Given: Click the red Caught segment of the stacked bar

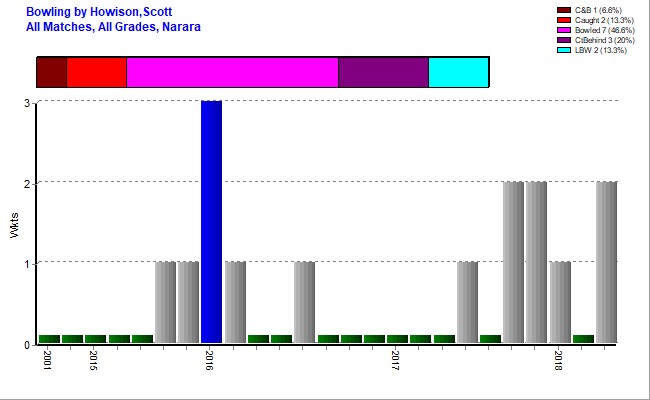Looking at the screenshot, I should tap(97, 73).
